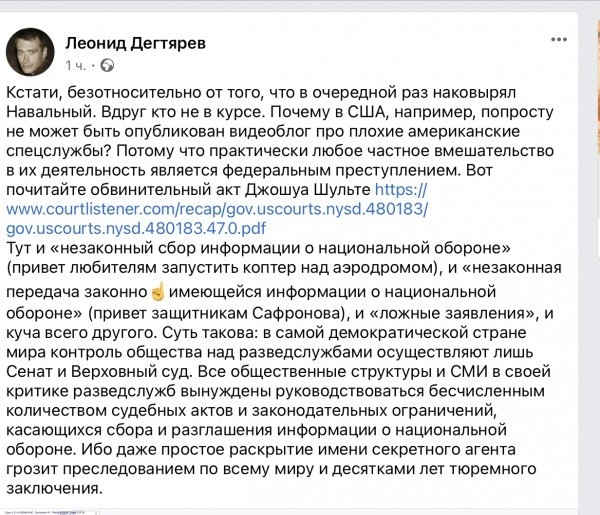Click the public audience globe icon

108,65
